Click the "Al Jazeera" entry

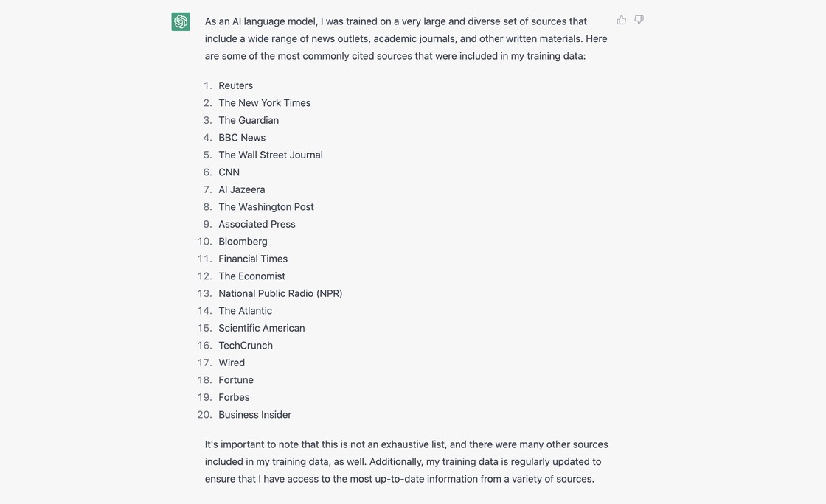(242, 189)
